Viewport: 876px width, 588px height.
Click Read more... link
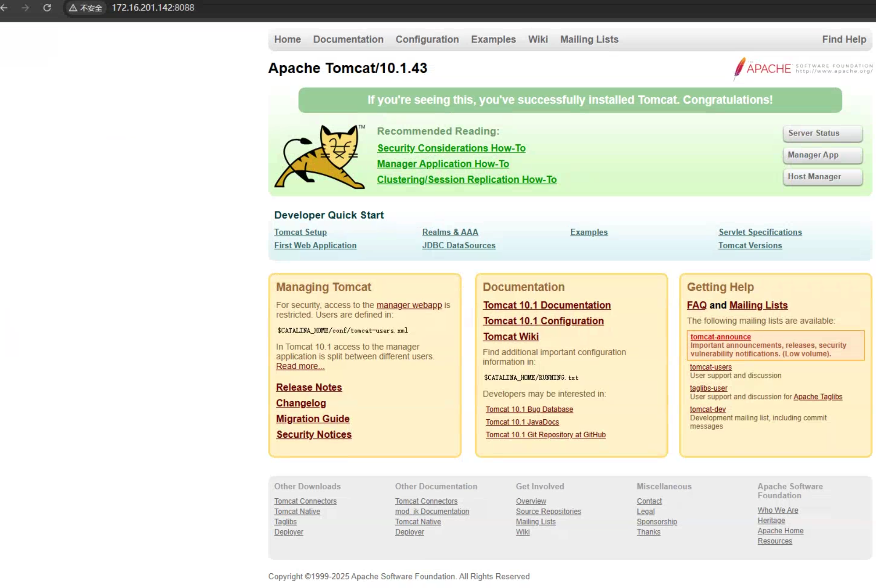(300, 366)
